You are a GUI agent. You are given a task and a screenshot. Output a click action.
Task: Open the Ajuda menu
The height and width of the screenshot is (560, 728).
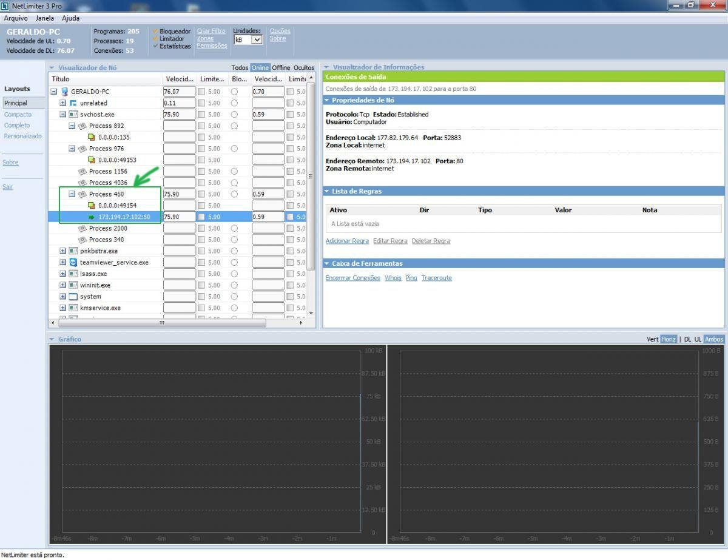71,18
